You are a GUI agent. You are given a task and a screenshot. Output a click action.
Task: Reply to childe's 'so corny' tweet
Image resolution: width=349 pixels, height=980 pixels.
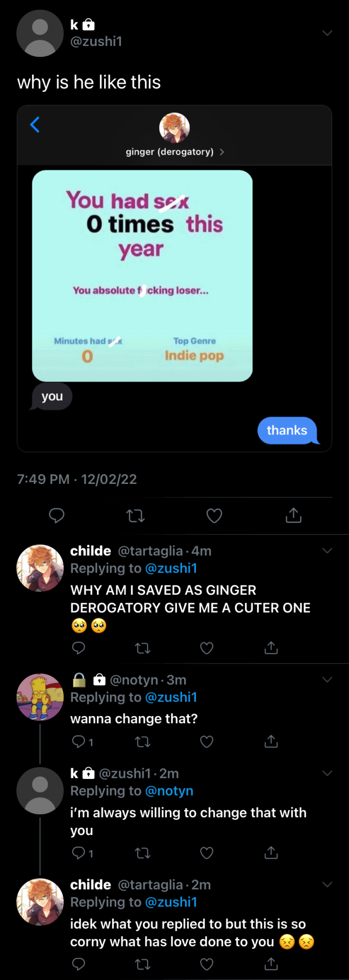click(79, 964)
